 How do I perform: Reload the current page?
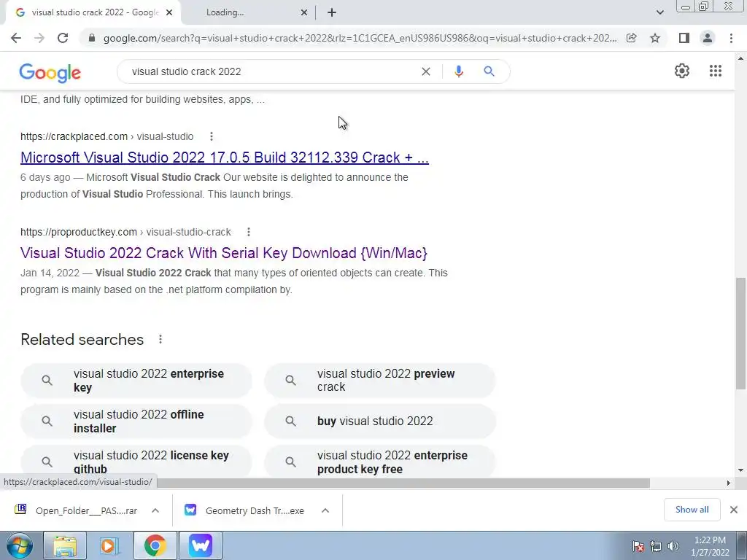coord(63,38)
